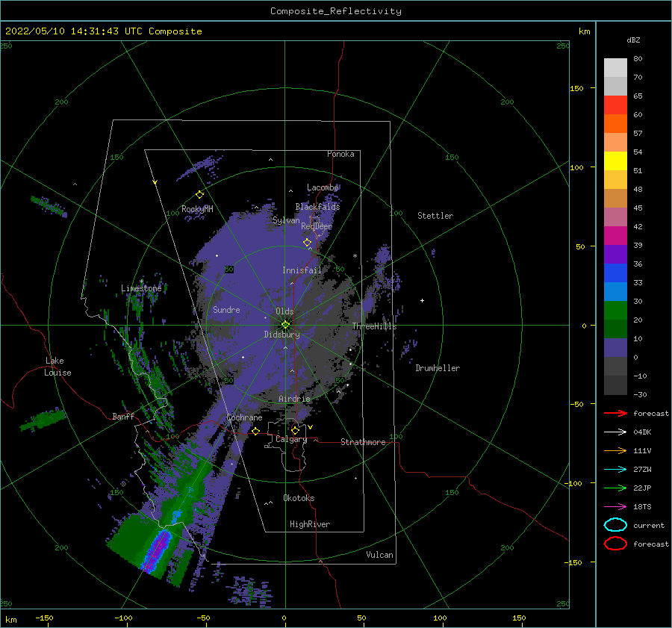This screenshot has height=628, width=672.
Task: Click the magenta 18TS arrow icon
Action: tap(615, 506)
